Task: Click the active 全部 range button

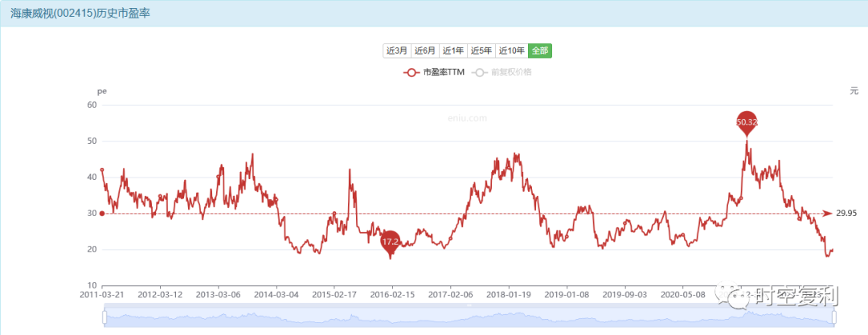Action: 539,51
